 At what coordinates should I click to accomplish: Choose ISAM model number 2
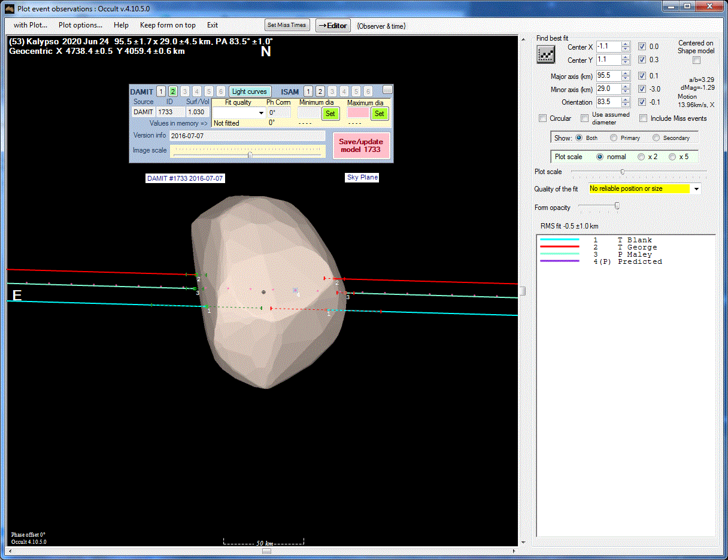(x=320, y=92)
